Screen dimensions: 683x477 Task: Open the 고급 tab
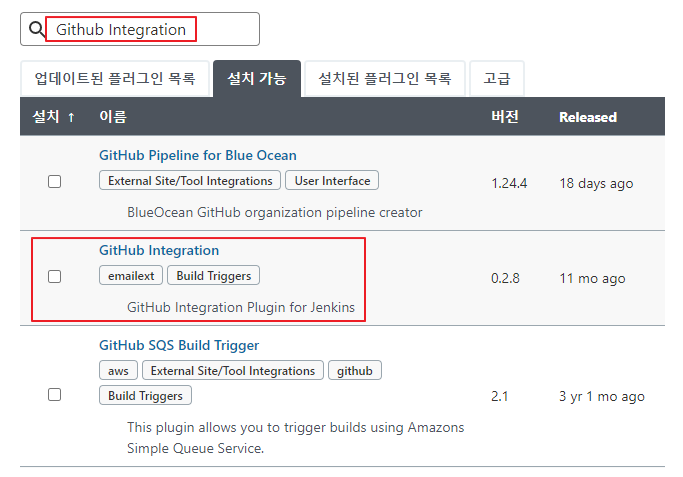click(x=497, y=78)
